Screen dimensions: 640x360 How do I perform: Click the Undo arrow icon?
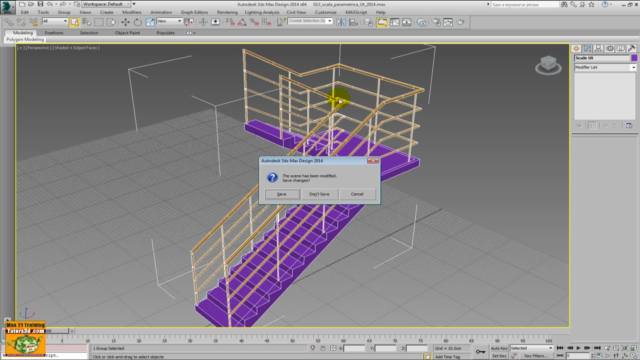click(49, 4)
